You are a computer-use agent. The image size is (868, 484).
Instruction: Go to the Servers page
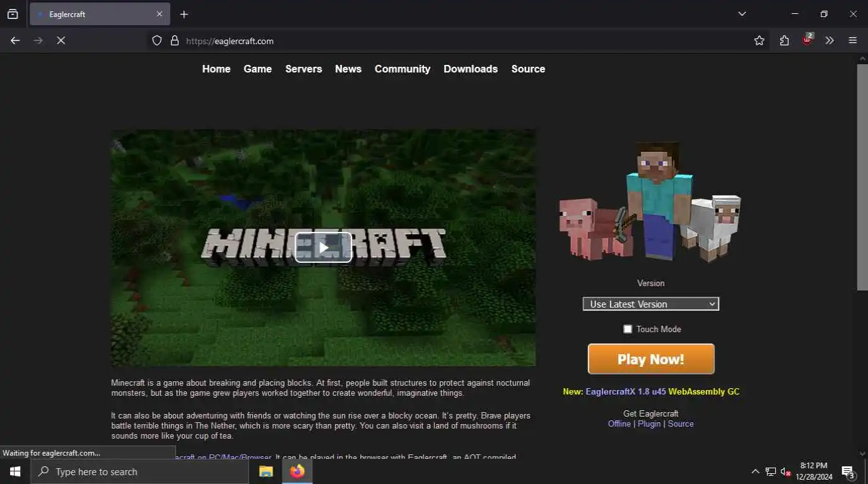tap(303, 69)
